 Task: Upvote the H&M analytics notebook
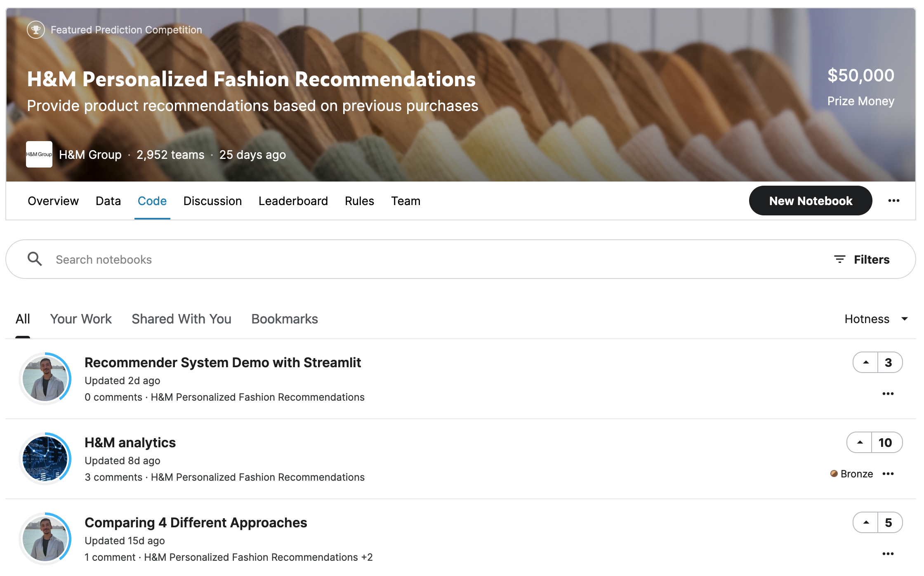coord(860,442)
